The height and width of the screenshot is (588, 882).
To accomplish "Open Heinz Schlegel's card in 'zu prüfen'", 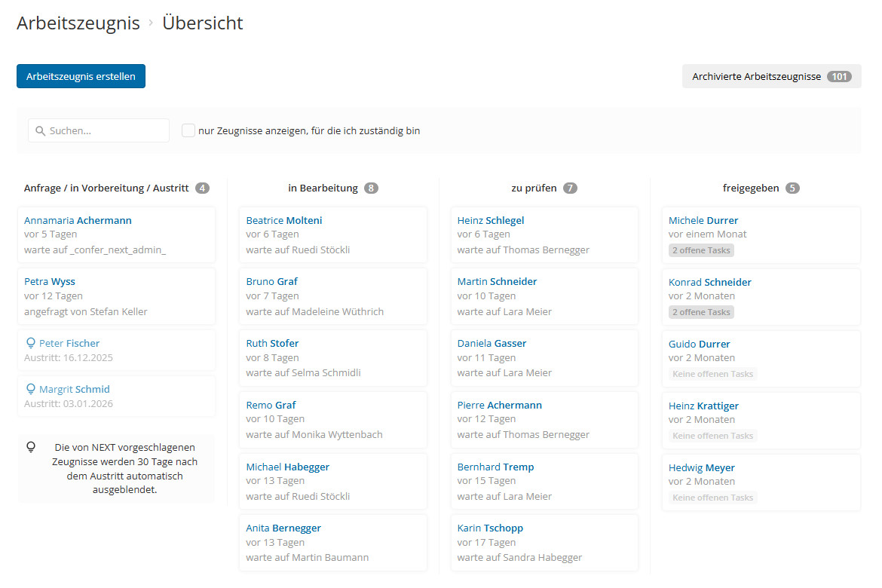I will point(491,220).
